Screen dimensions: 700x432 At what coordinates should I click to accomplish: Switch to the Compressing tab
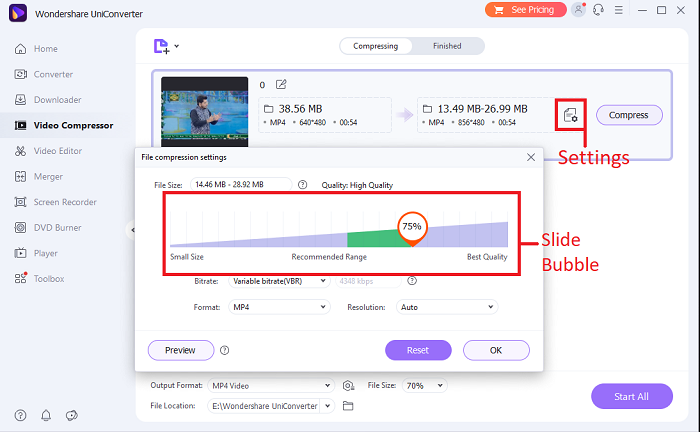click(375, 46)
